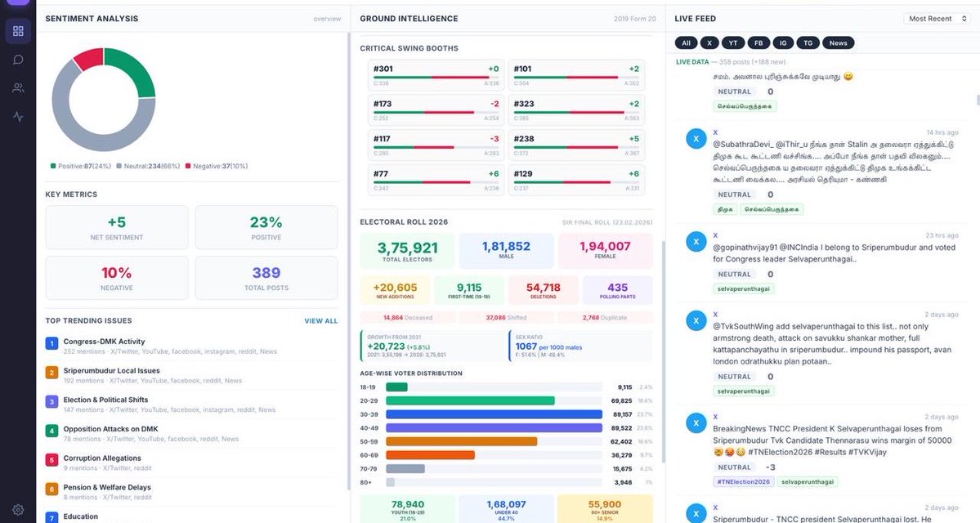Click the Total Electors 3,75,921 card
Screen dimensions: 980x523
(408, 251)
